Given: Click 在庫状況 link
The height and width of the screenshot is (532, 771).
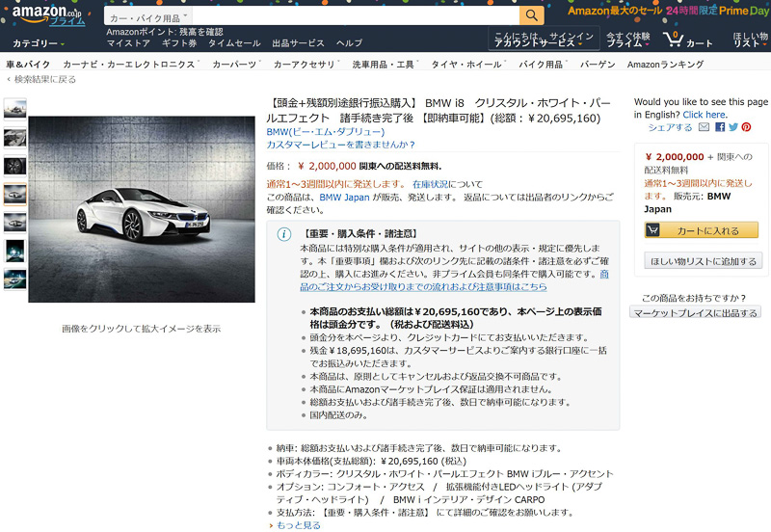Looking at the screenshot, I should 430,184.
